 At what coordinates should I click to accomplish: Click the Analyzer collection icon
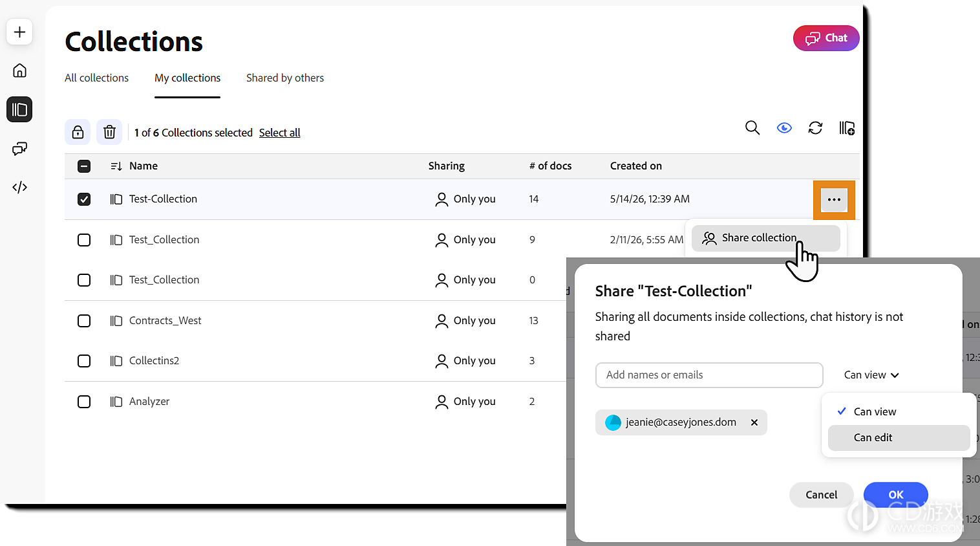(x=116, y=402)
